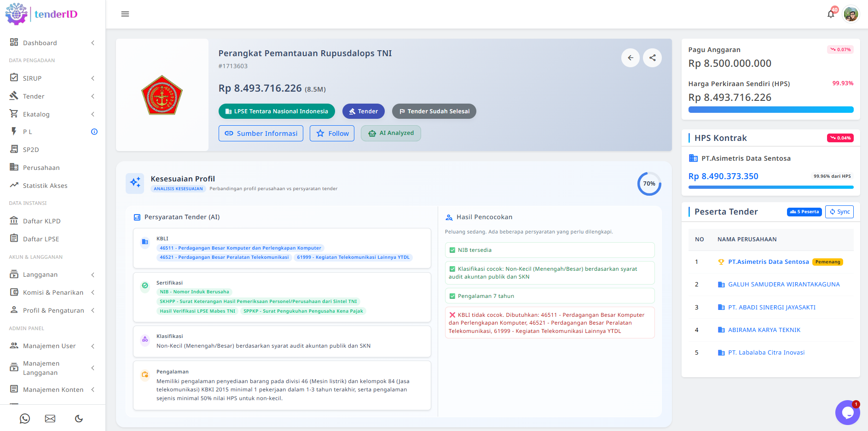
Task: Click the Persyaratan Tender chart icon
Action: click(137, 217)
